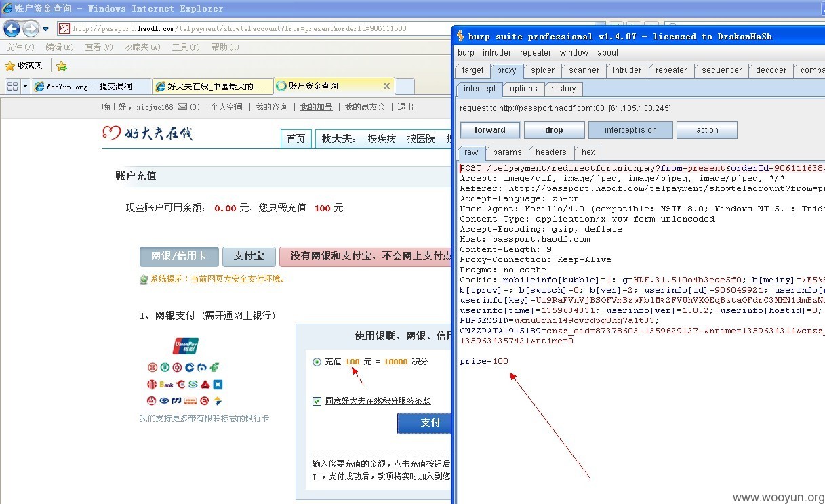Click the message envelope icon next to xiejue168

182,107
